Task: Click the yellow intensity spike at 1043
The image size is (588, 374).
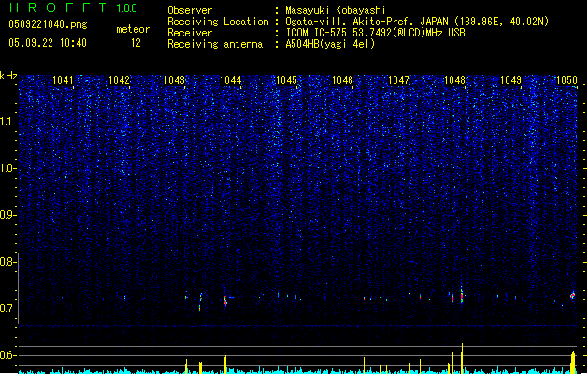Action: pyautogui.click(x=186, y=367)
